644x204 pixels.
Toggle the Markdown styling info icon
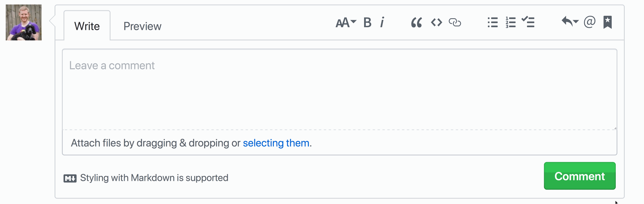click(x=70, y=178)
